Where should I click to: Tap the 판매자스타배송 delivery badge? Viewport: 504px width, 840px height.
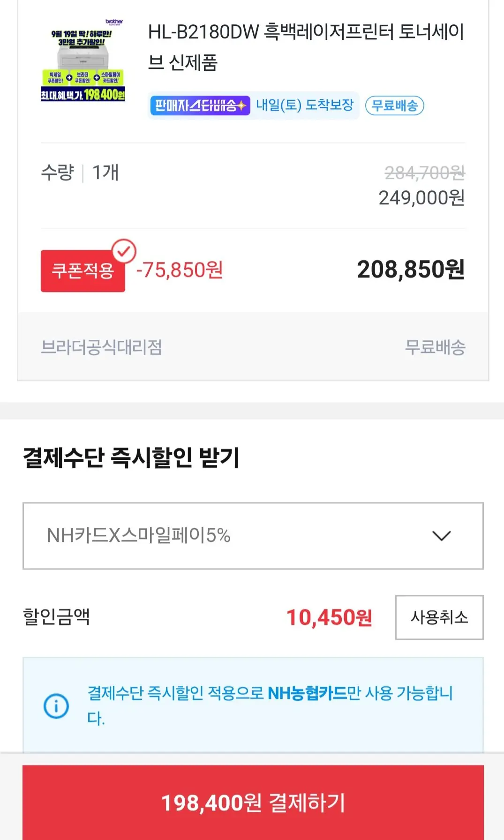pyautogui.click(x=200, y=105)
